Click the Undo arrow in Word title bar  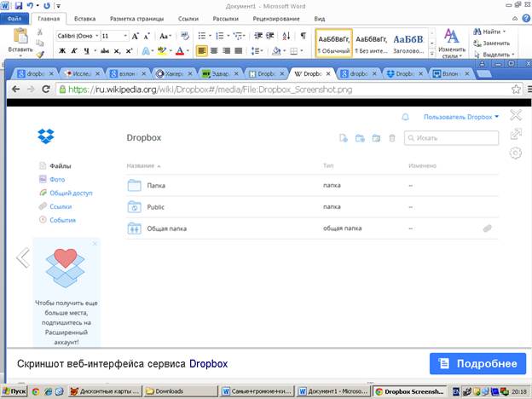pyautogui.click(x=30, y=5)
